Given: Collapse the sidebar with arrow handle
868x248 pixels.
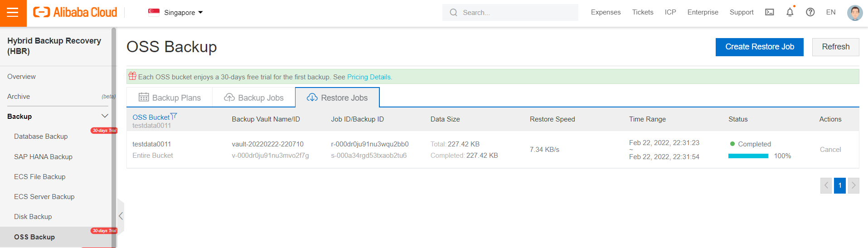Looking at the screenshot, I should [121, 216].
